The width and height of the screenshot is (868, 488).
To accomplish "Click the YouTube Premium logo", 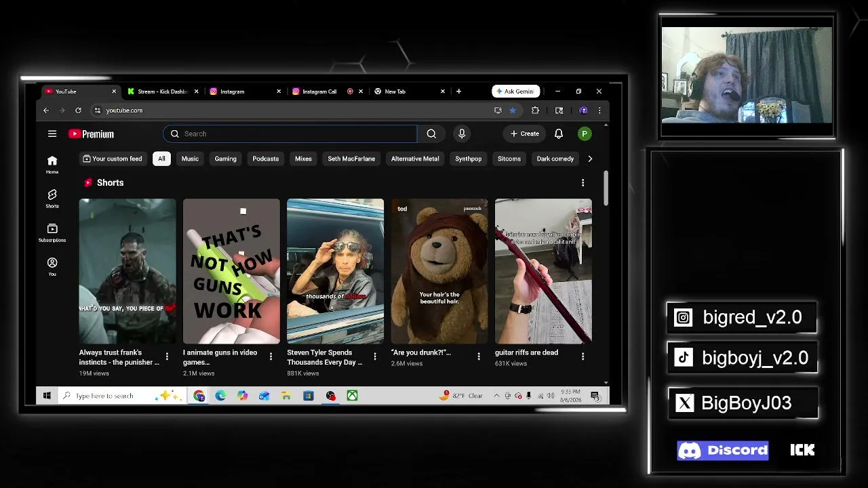I will pos(91,134).
